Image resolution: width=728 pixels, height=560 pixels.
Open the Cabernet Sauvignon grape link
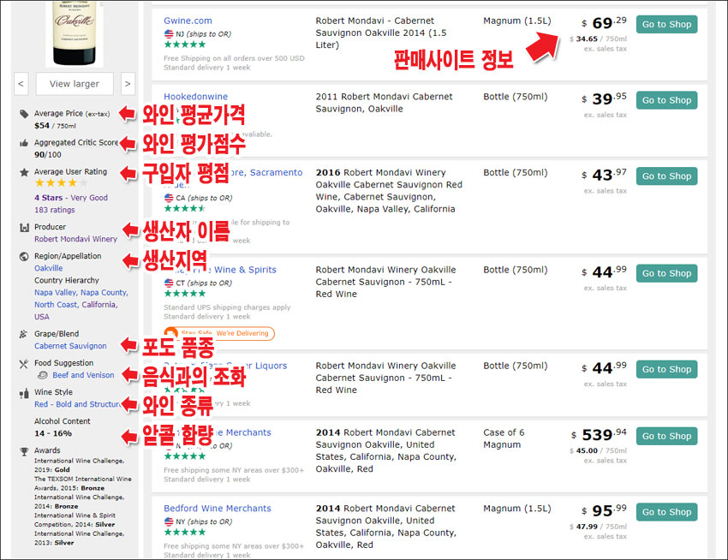[x=70, y=346]
